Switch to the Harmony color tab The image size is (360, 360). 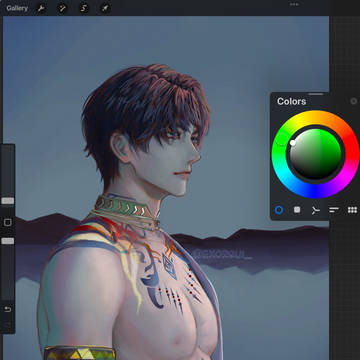[x=315, y=210]
